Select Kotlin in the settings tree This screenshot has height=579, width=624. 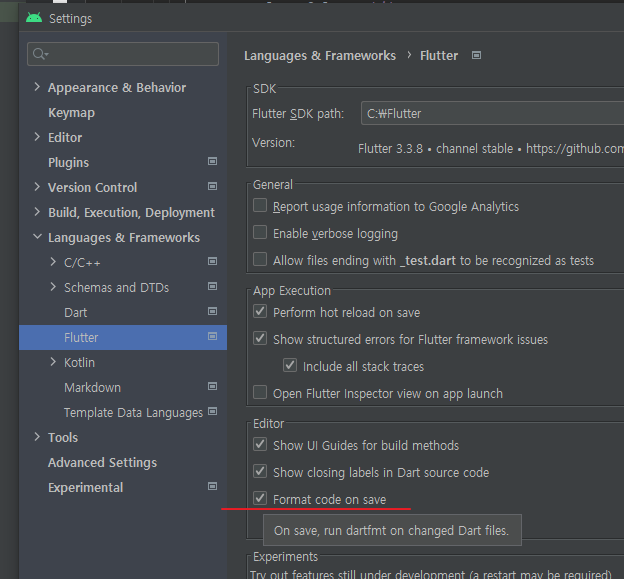click(80, 363)
